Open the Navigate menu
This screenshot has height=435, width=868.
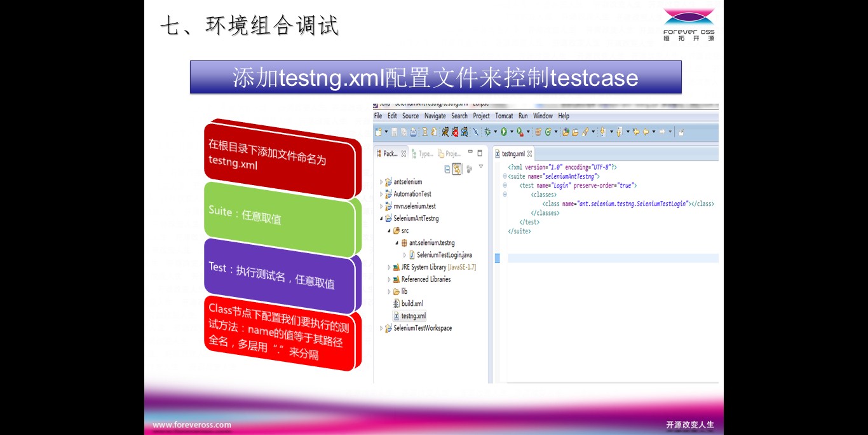click(435, 116)
